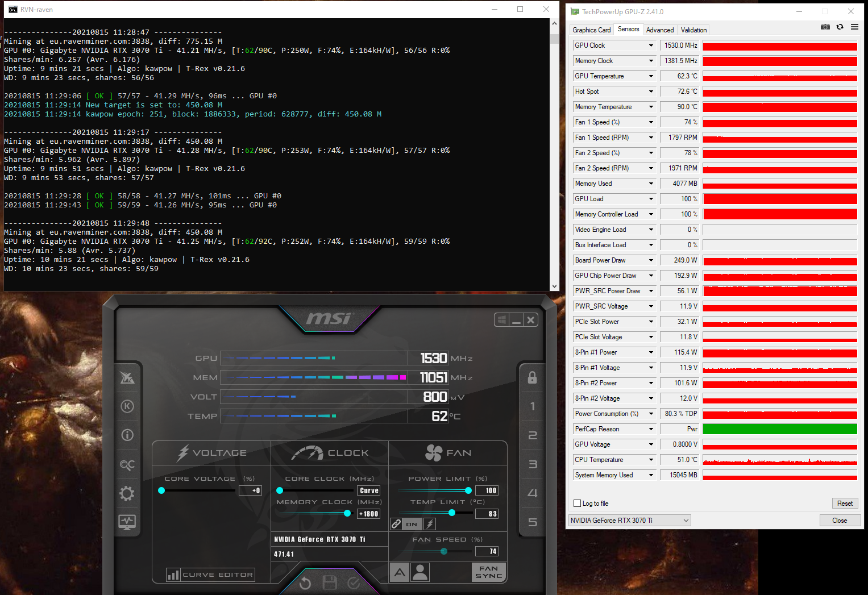
Task: Toggle the ON switch under temp limit
Action: [x=412, y=524]
